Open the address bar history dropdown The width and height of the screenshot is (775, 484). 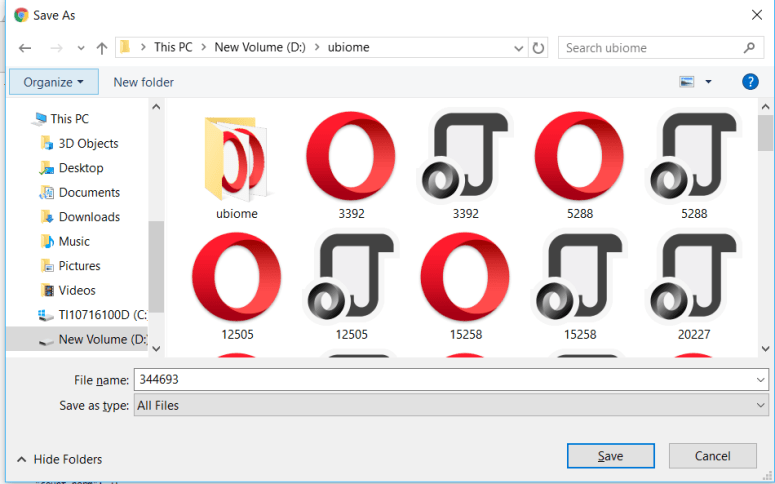pyautogui.click(x=518, y=48)
